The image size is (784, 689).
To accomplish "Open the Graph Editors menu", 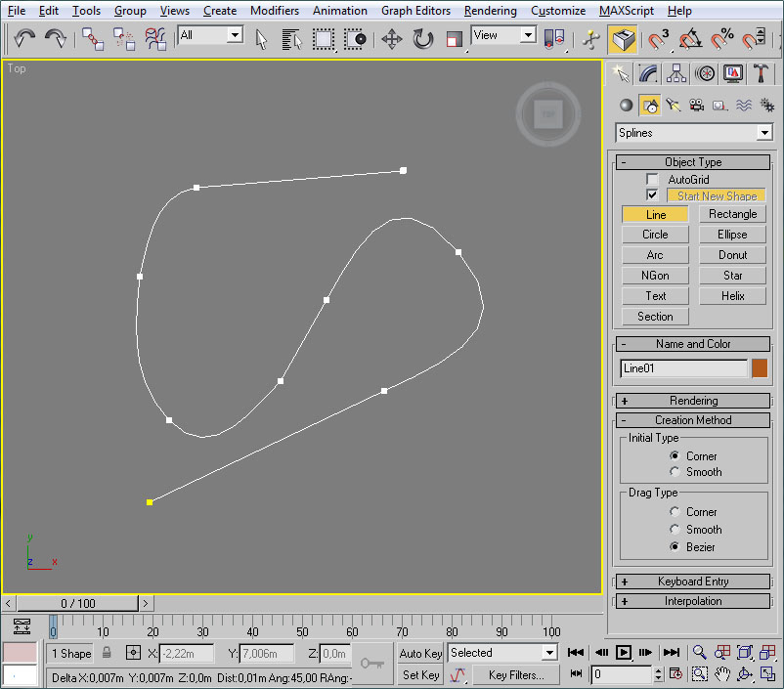I will tap(415, 11).
